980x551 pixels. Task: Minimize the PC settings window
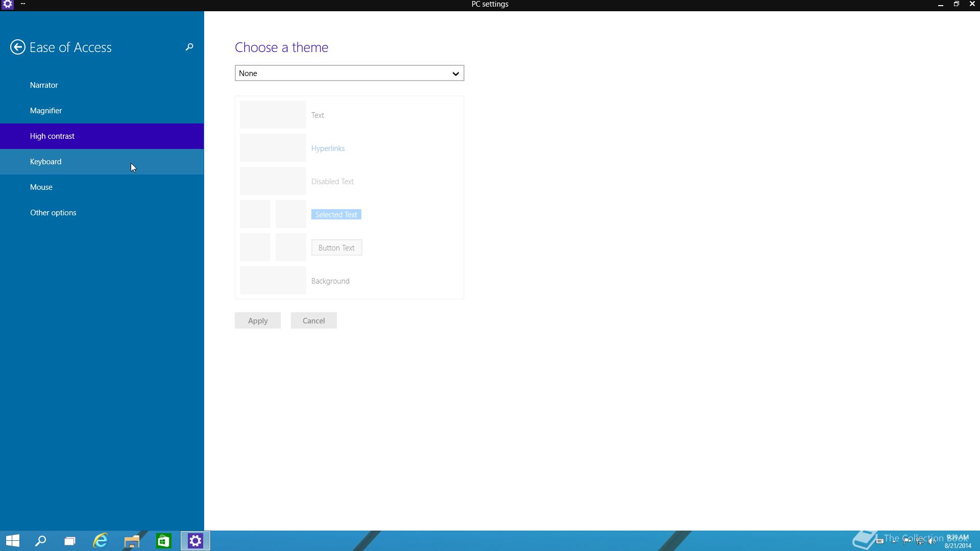[x=940, y=4]
